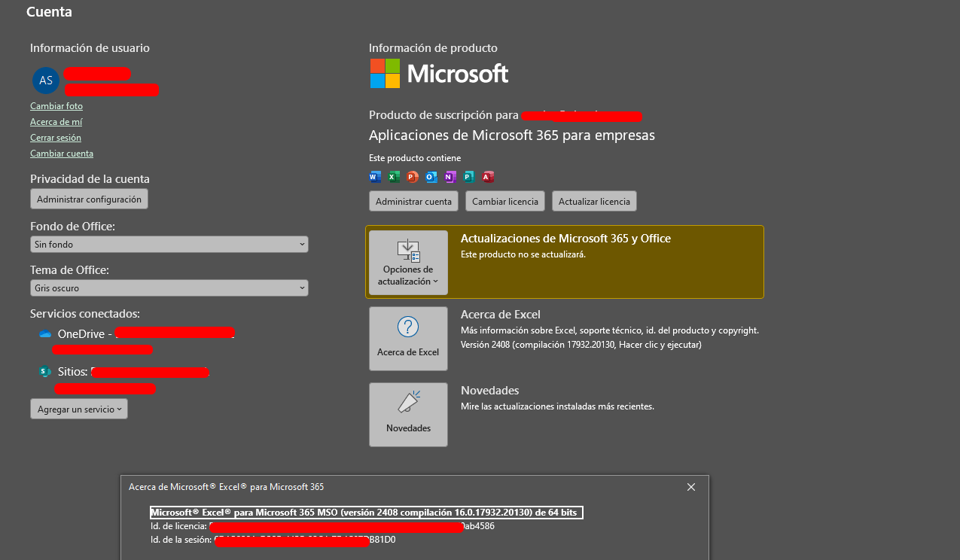Image resolution: width=960 pixels, height=560 pixels.
Task: Click the 'Este producto contiene' label
Action: click(x=415, y=158)
